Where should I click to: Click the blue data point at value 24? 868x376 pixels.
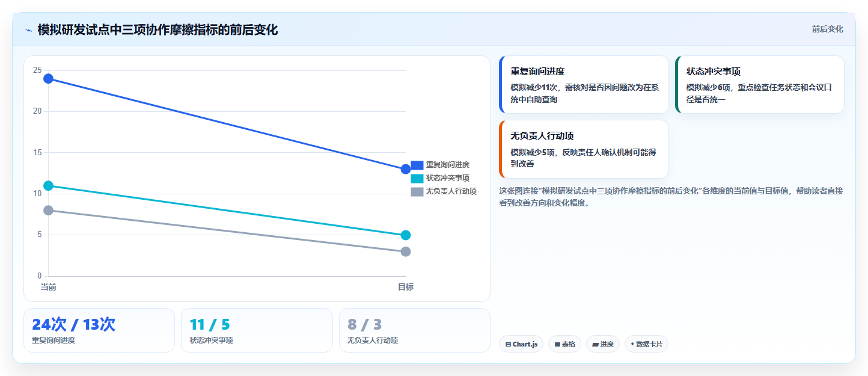(x=49, y=79)
